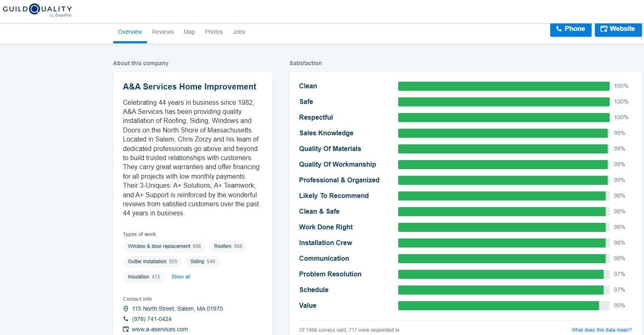Click the Work Done Right label

326,227
